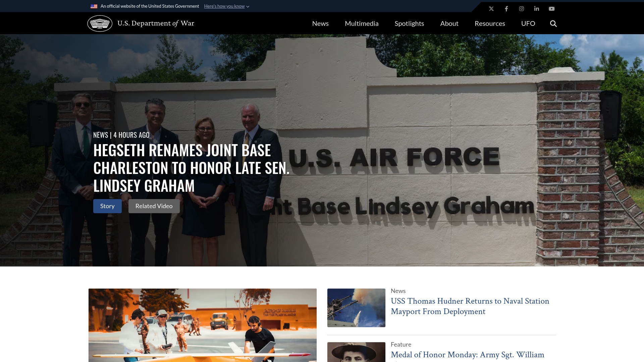This screenshot has width=644, height=362.
Task: Click the Pentagon seal logo
Action: [100, 23]
